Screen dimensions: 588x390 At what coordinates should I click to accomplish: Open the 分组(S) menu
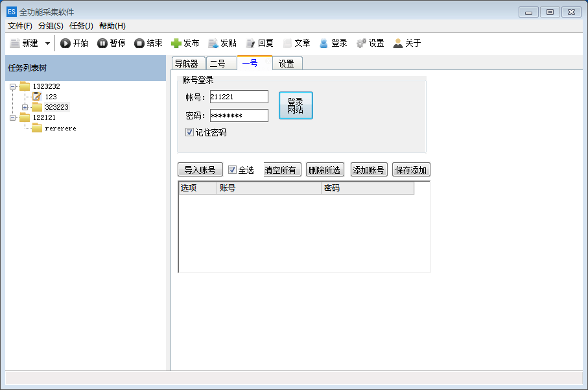click(50, 25)
